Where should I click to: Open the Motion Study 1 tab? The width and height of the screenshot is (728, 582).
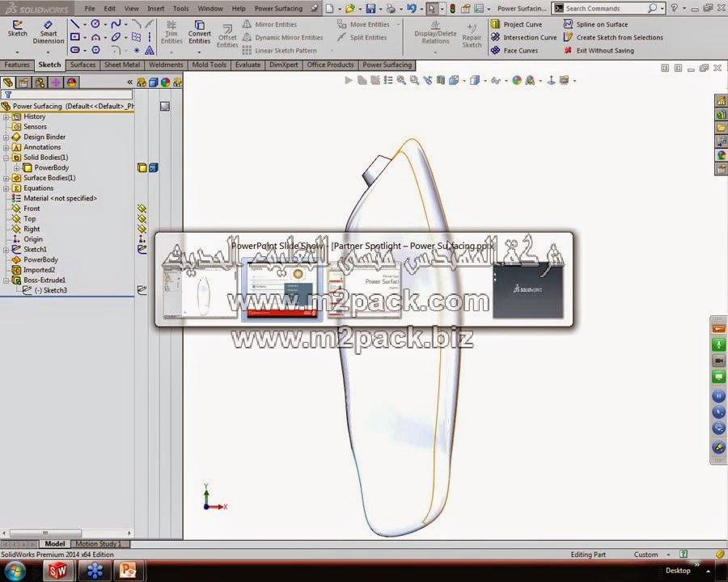[x=99, y=544]
